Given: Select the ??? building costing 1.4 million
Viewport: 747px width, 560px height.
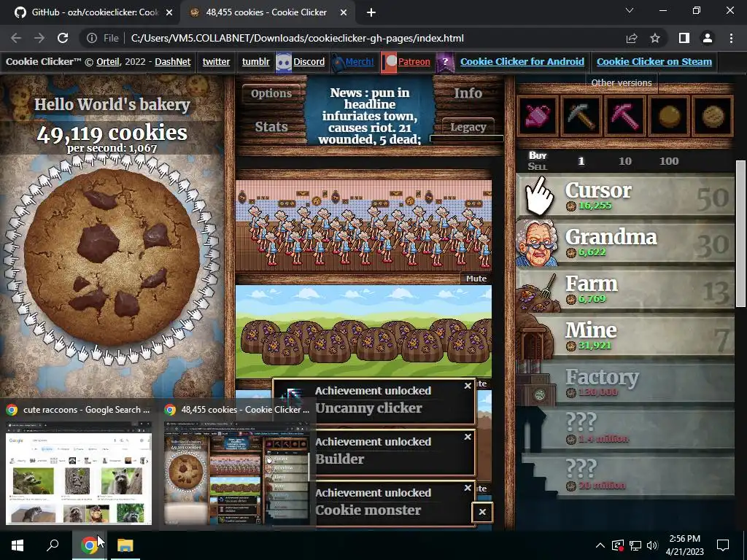Looking at the screenshot, I should tap(625, 429).
